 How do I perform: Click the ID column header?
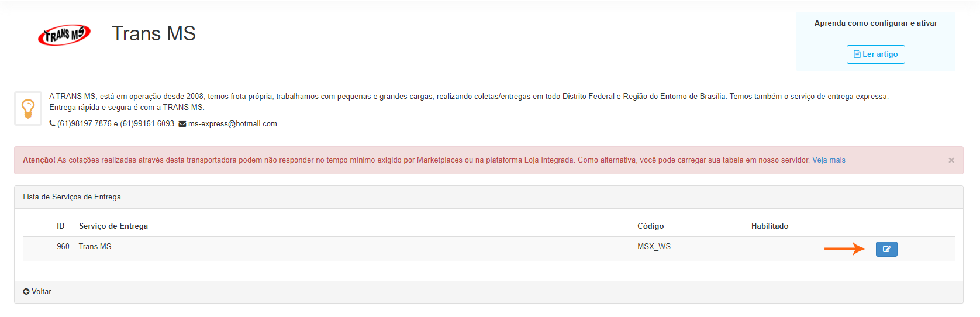60,226
